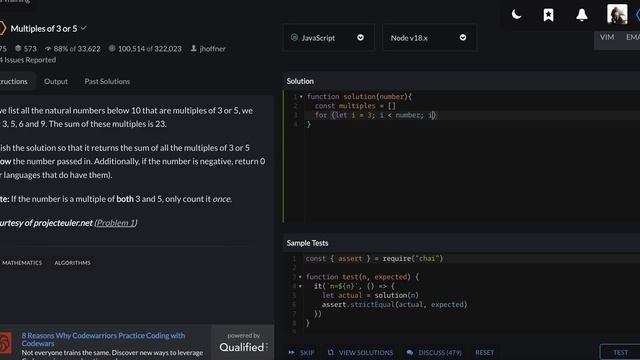Open Project Euler Problem 1 link
The height and width of the screenshot is (360, 640).
(x=116, y=223)
